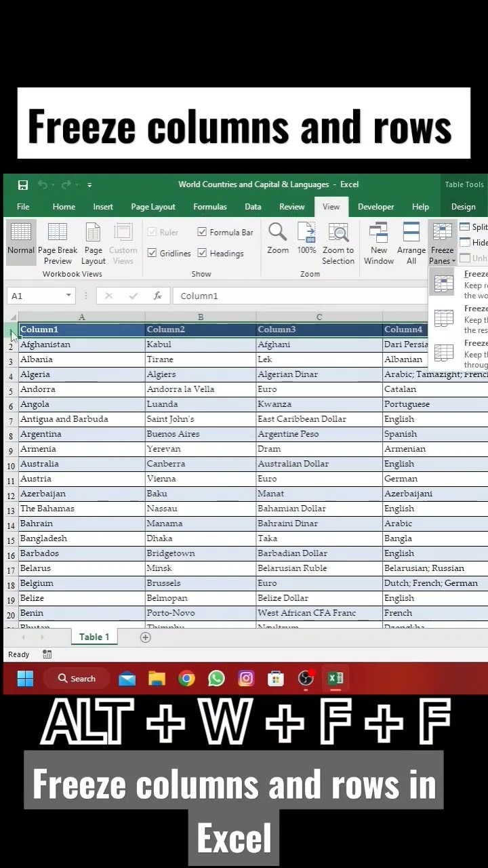This screenshot has height=868, width=488.
Task: Open Mail app from taskbar
Action: [127, 678]
